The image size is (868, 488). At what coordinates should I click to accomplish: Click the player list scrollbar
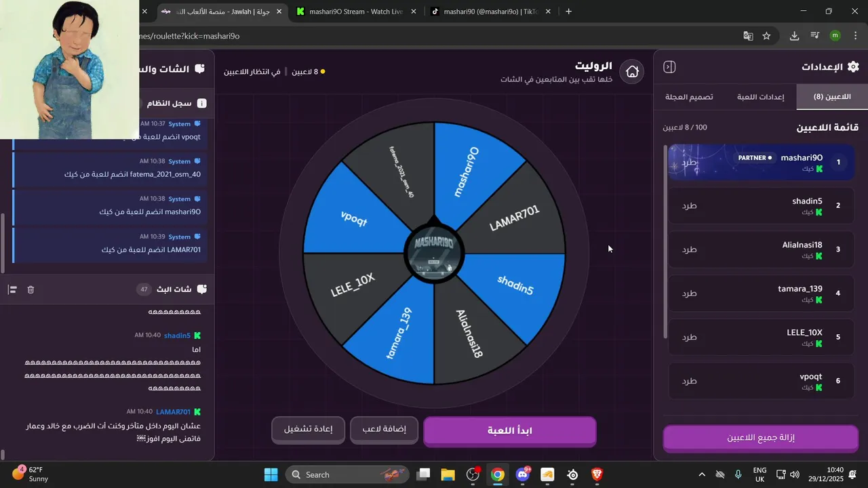coord(665,241)
